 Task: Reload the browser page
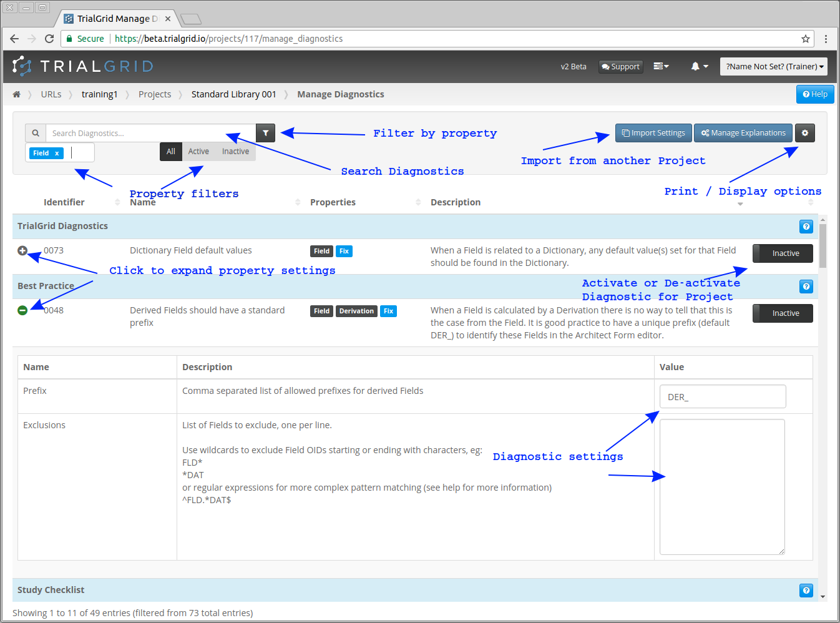[x=49, y=39]
